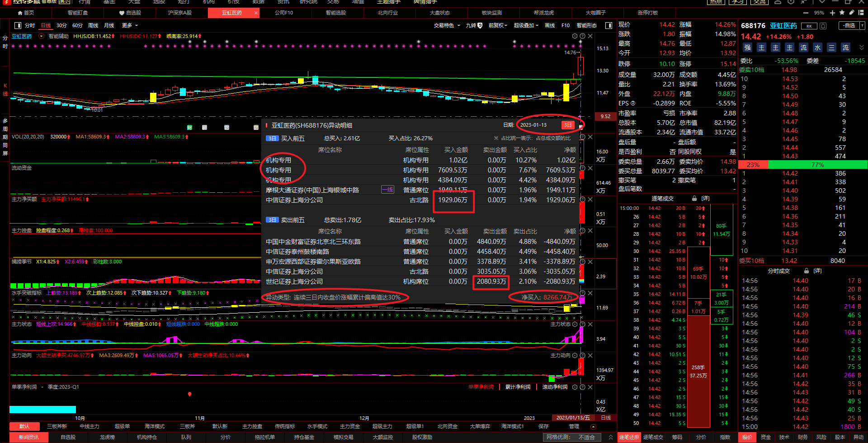Open 主力状态 panel settings icon
The width and height of the screenshot is (868, 443).
click(x=575, y=324)
